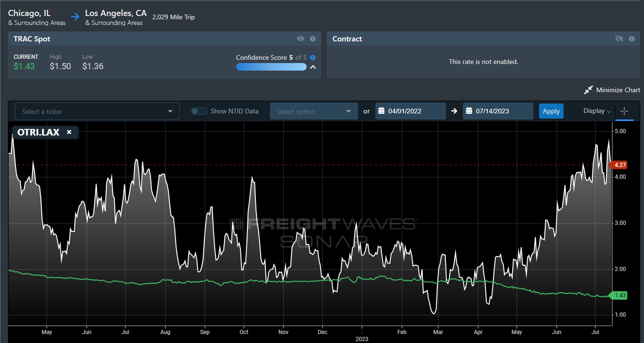Click the red 4.27 price label

pos(620,165)
